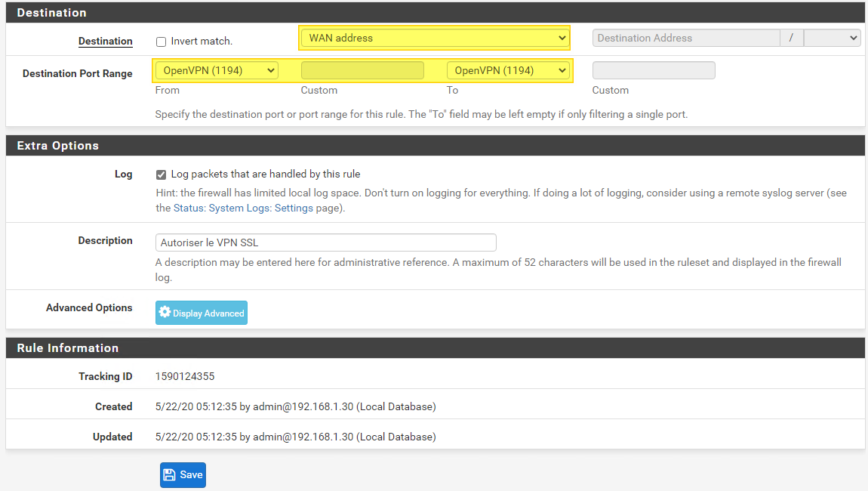
Task: Open the Destination WAN address dropdown
Action: (x=434, y=38)
